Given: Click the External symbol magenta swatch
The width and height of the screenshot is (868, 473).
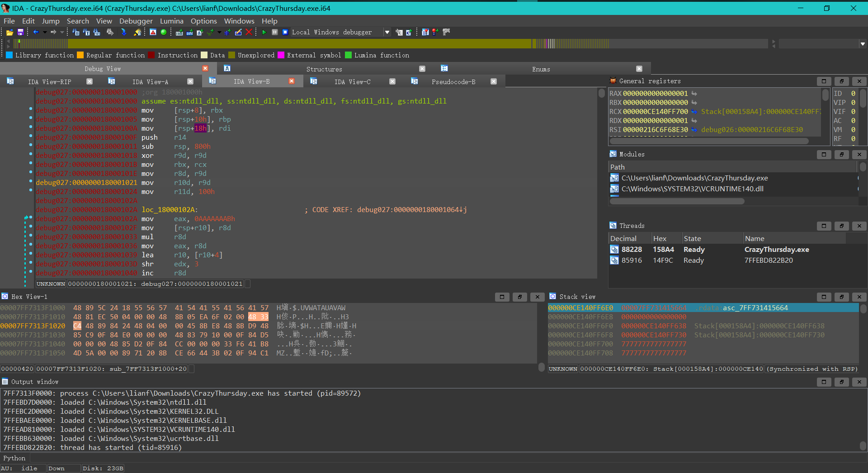Looking at the screenshot, I should coord(281,55).
